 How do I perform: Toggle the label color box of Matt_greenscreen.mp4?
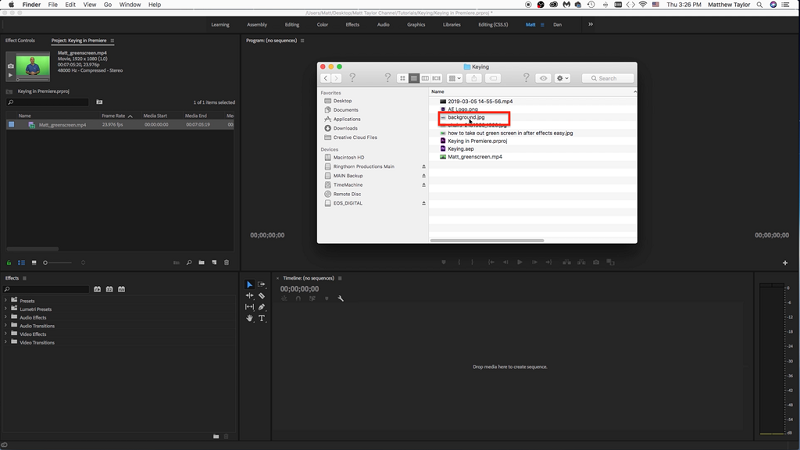pos(11,124)
